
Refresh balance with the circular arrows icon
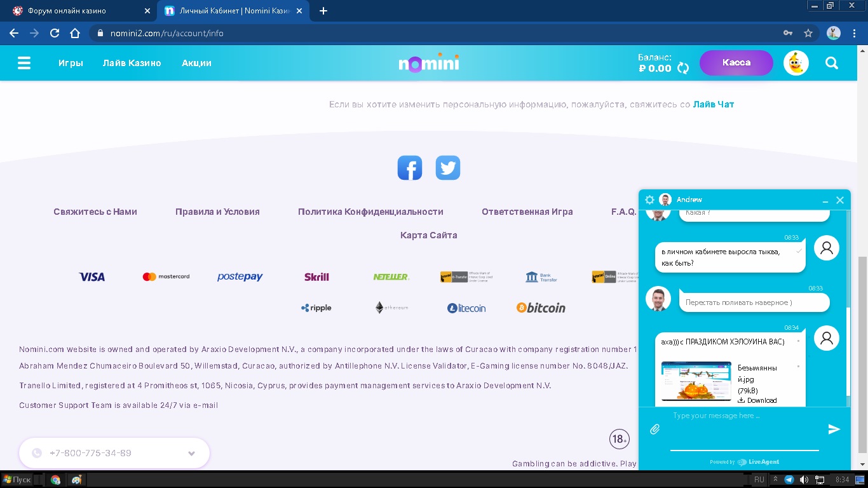[x=683, y=68]
